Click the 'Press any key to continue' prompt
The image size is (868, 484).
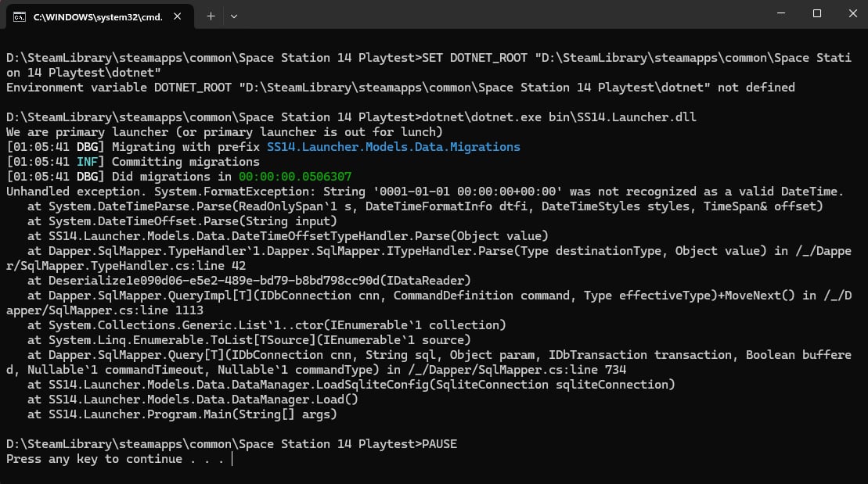(x=115, y=459)
